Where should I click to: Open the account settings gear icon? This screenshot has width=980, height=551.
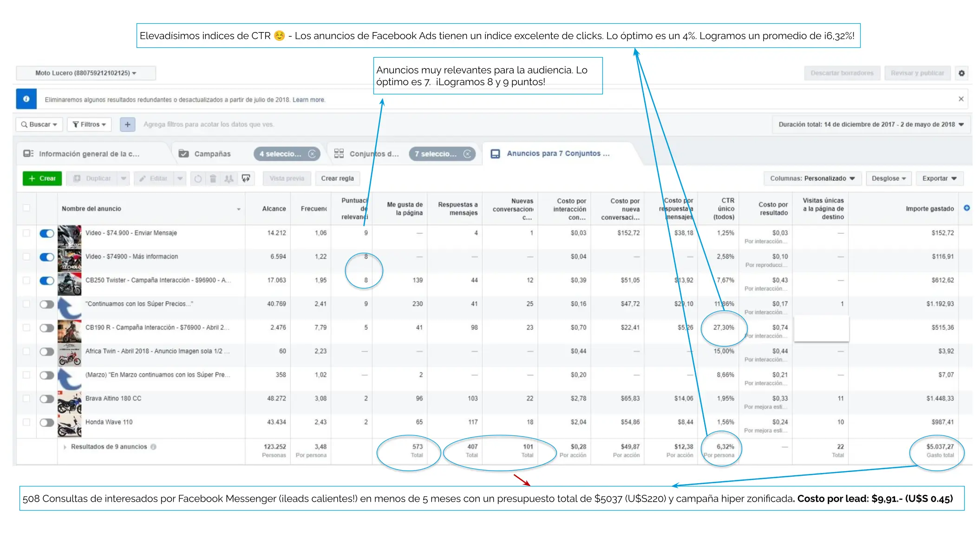961,73
